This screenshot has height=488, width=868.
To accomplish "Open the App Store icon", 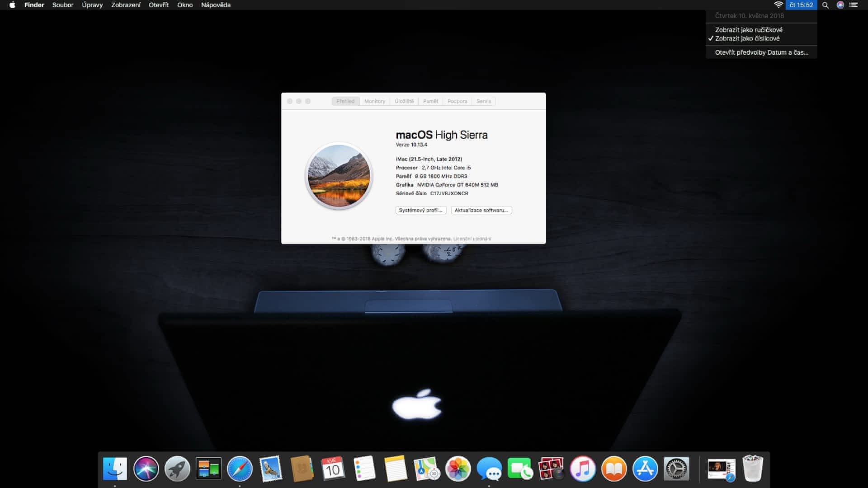I will [x=645, y=469].
